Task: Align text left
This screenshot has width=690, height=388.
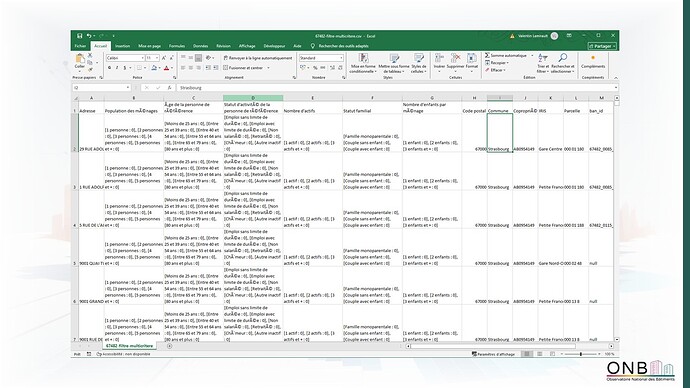Action: [183, 68]
